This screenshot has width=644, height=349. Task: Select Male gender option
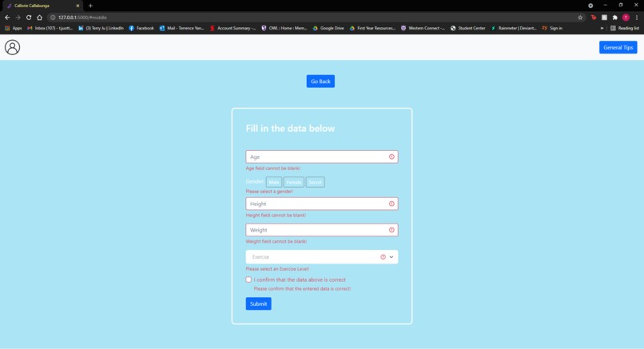pyautogui.click(x=273, y=182)
